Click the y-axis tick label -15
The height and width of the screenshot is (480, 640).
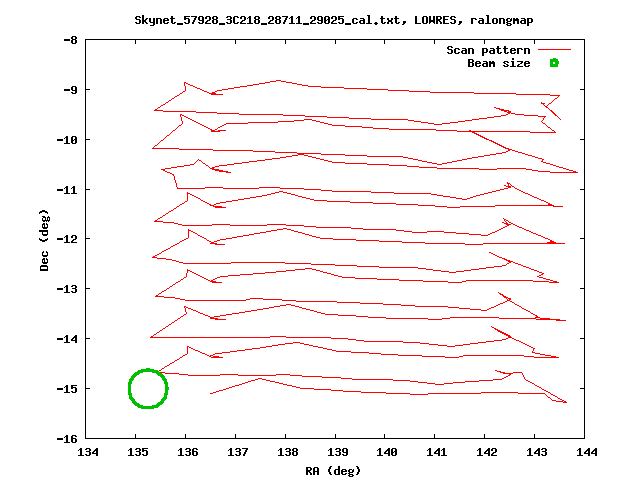click(x=67, y=389)
